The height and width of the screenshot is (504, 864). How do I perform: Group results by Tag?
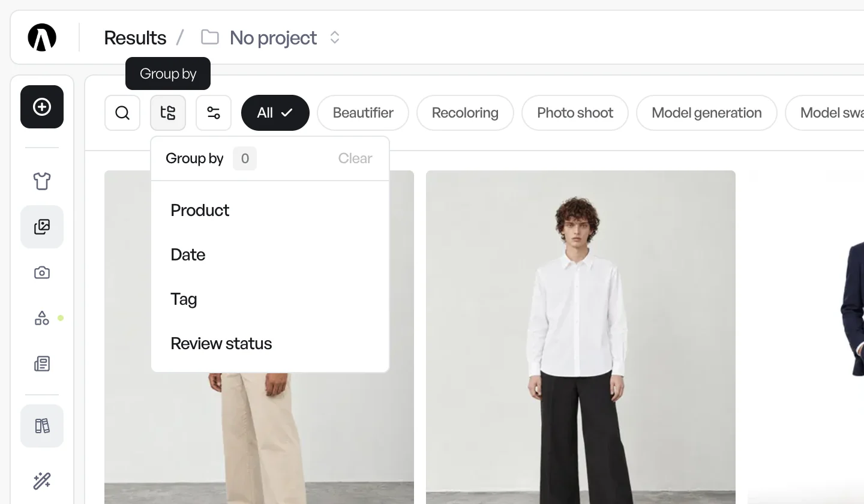pos(270,299)
